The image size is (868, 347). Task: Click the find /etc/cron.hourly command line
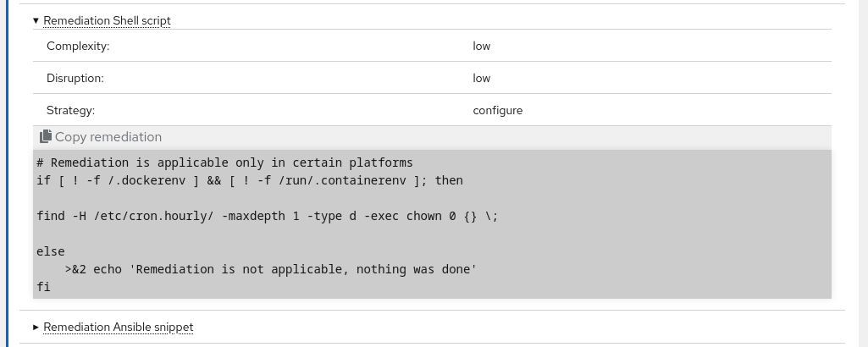tap(268, 216)
